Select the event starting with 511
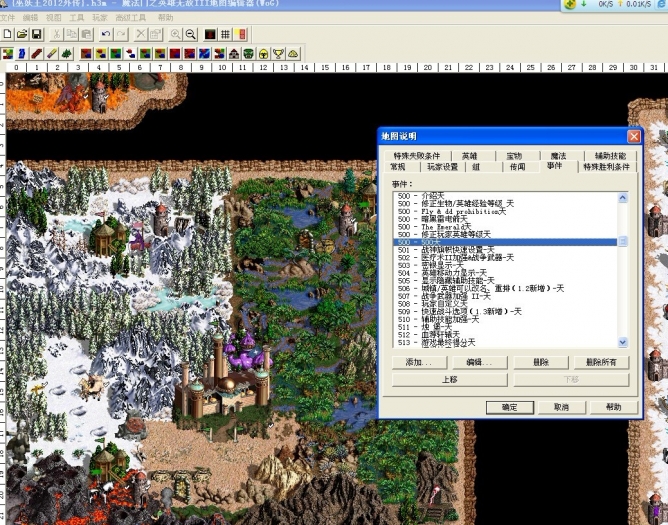Image resolution: width=668 pixels, height=525 pixels. click(x=505, y=327)
